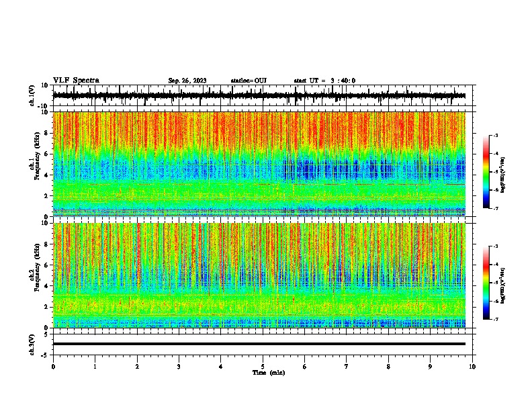Click the log(PSD) label beside ch.1 color bar

pyautogui.click(x=503, y=175)
